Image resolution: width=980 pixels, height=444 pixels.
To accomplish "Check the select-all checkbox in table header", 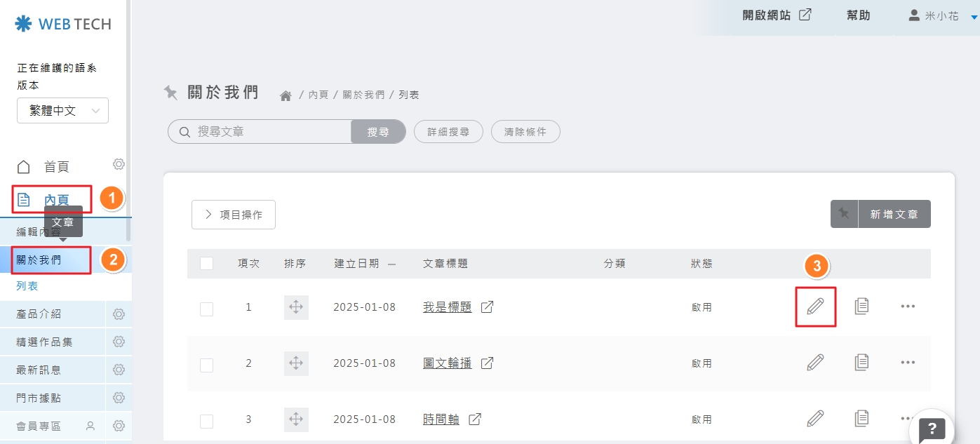I will (206, 264).
